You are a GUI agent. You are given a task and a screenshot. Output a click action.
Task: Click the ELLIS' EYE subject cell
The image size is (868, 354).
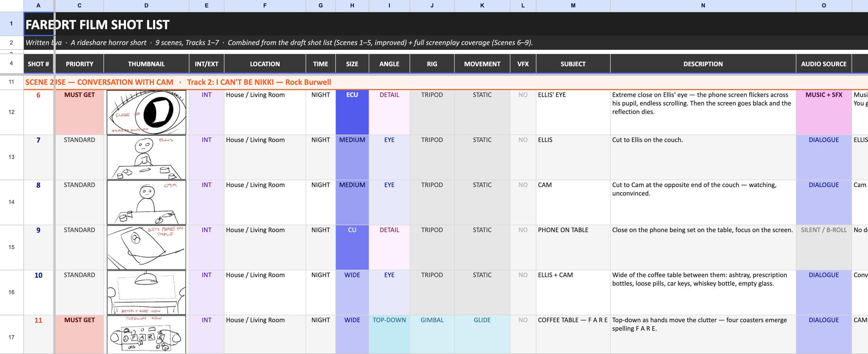coord(573,112)
